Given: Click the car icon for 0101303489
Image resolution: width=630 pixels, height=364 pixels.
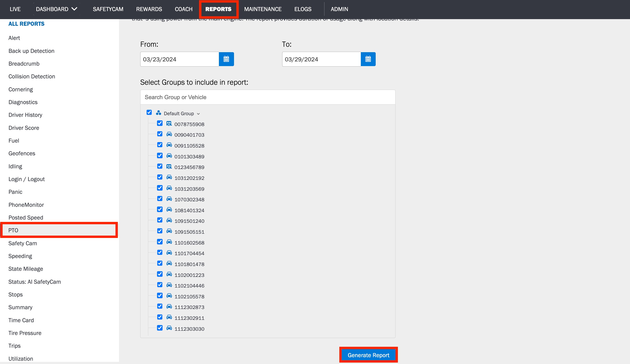Looking at the screenshot, I should pos(169,156).
